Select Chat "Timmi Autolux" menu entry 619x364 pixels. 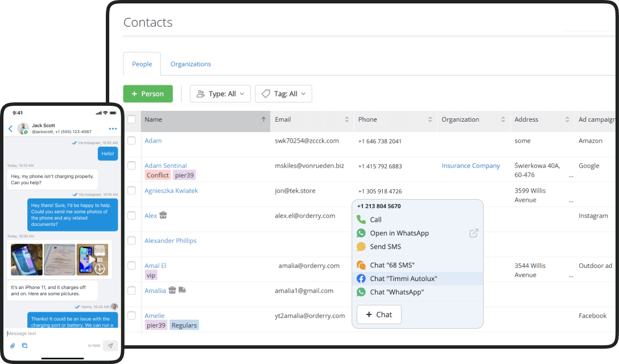click(403, 279)
